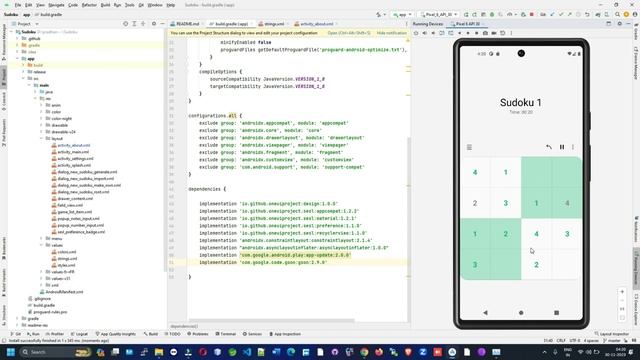Open proguard-rules.pro in project tree
Image resolution: width=640 pixels, height=360 pixels.
click(50, 312)
